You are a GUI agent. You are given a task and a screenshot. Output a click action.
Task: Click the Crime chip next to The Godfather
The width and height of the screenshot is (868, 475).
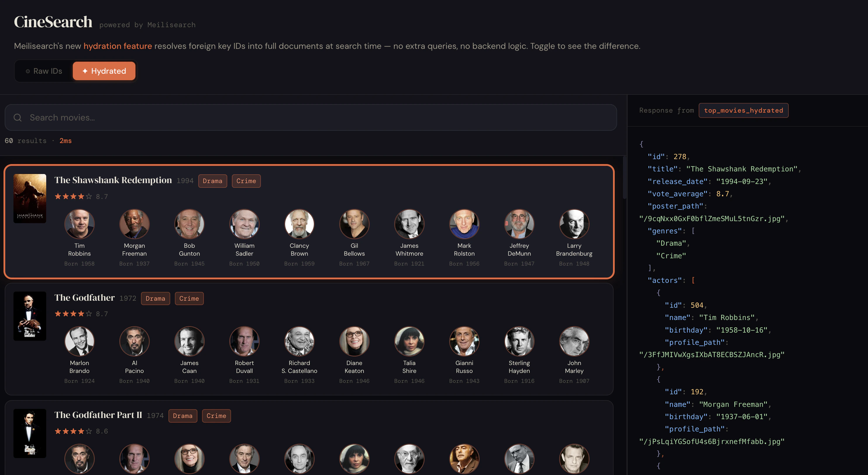tap(189, 298)
